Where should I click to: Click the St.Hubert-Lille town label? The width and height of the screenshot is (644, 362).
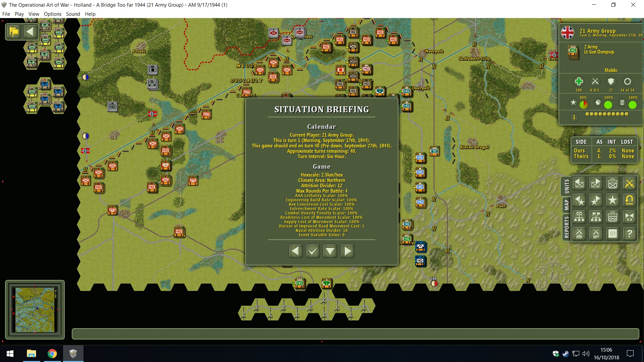pos(474,59)
